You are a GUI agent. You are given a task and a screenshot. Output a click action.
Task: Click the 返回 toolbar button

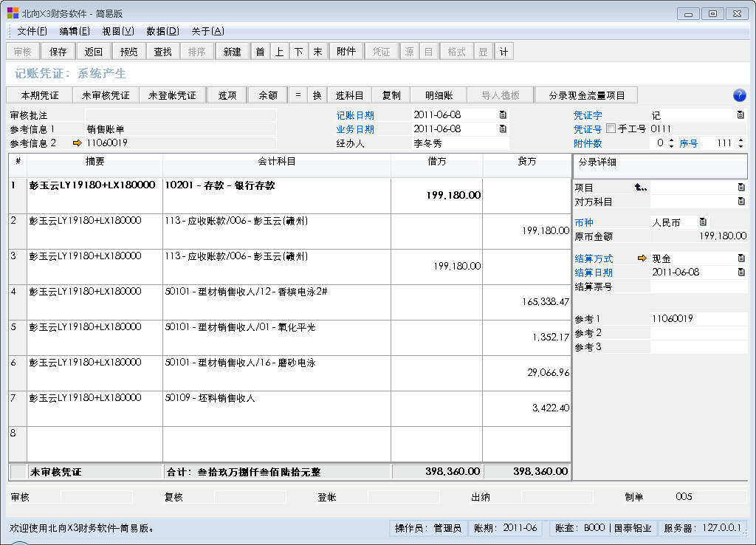pyautogui.click(x=94, y=52)
